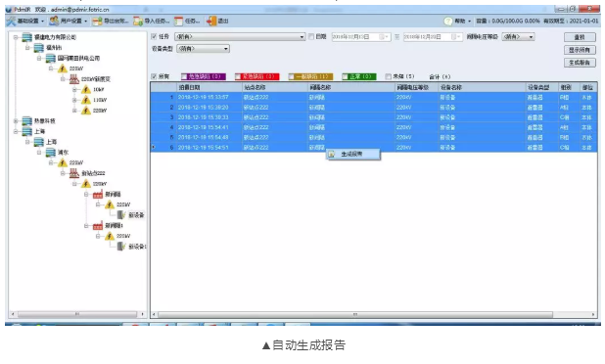
Task: Check the red 紧急缺陷 (0) checkbox
Action: click(238, 76)
